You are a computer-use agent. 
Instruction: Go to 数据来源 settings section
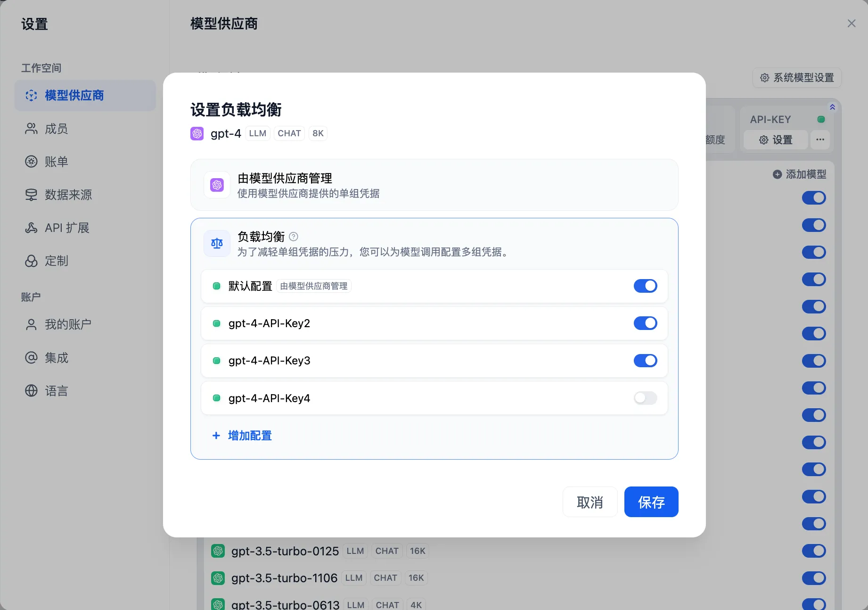pos(68,195)
